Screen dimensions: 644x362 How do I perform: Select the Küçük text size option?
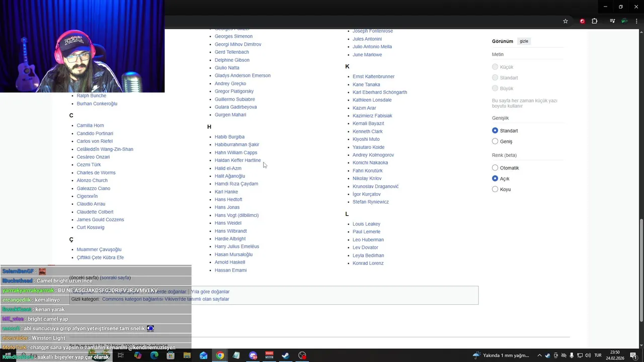tap(495, 67)
